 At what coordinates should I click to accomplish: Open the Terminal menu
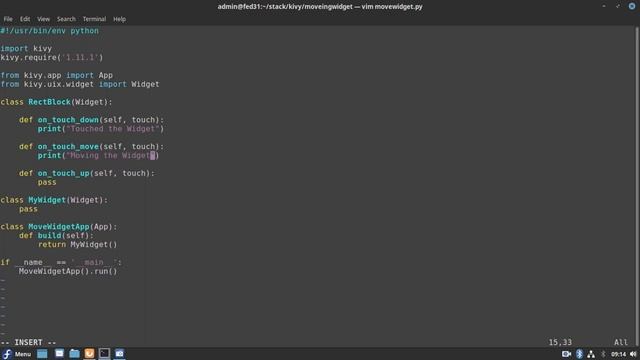point(94,19)
